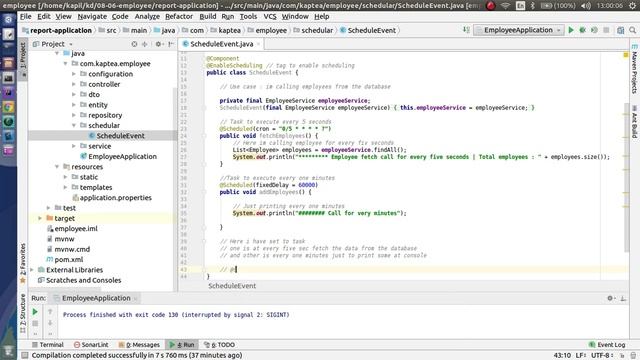Toggle the Maven Projects side tool window
The image size is (640, 360).
(634, 69)
